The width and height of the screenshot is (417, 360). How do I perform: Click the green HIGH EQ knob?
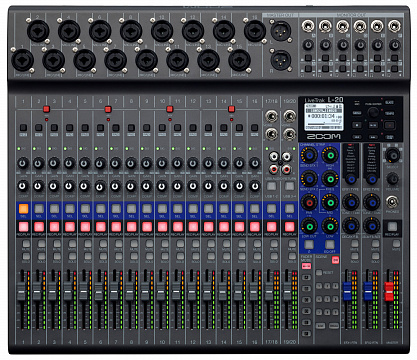330,155
